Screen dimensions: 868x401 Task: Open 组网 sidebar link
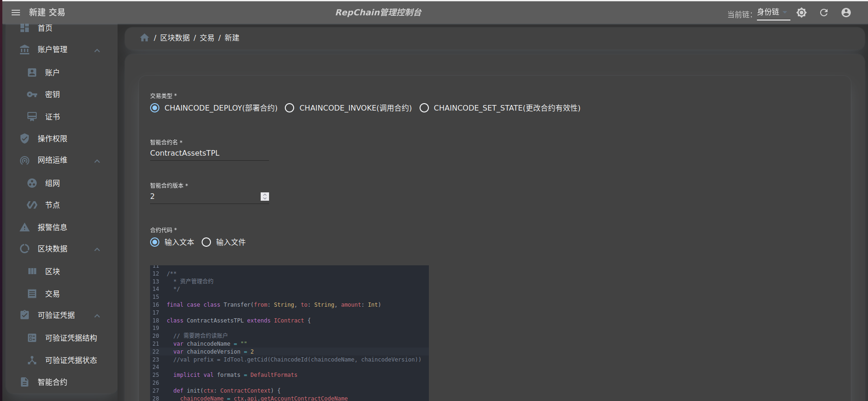pos(53,183)
